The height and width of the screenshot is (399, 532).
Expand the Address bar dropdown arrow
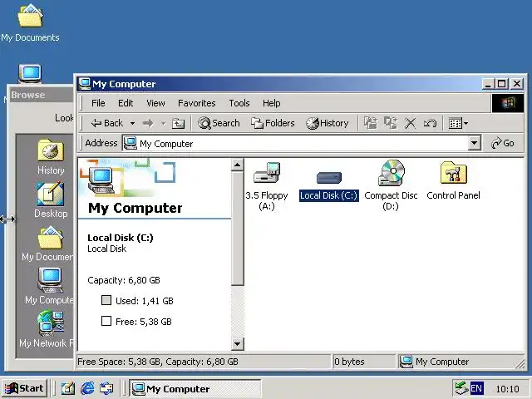(475, 143)
